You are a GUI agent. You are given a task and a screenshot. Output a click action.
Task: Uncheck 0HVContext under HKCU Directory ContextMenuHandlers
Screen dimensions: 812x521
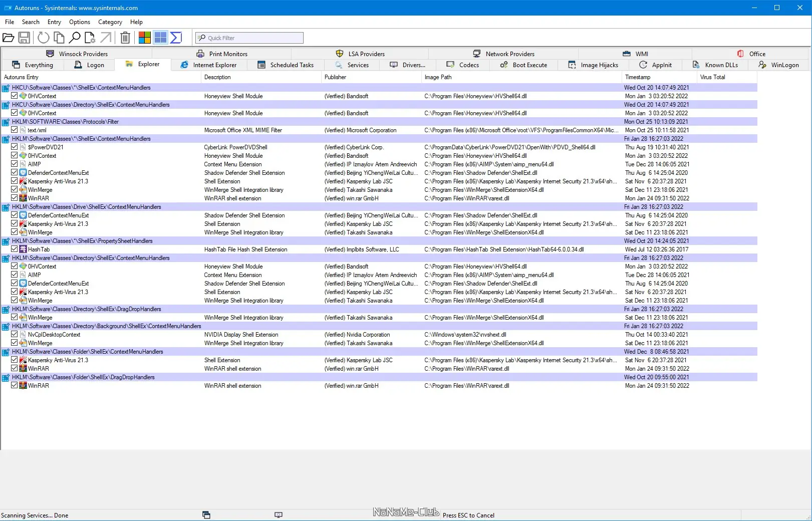click(x=15, y=113)
